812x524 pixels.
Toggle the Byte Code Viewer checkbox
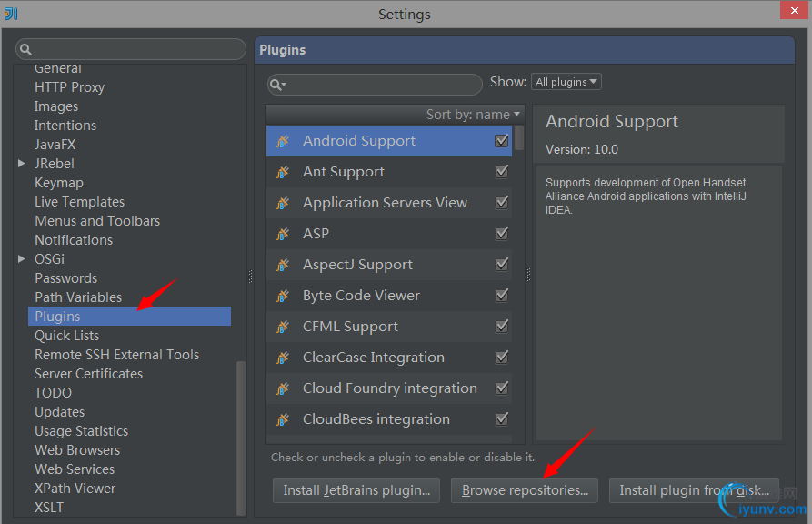502,295
